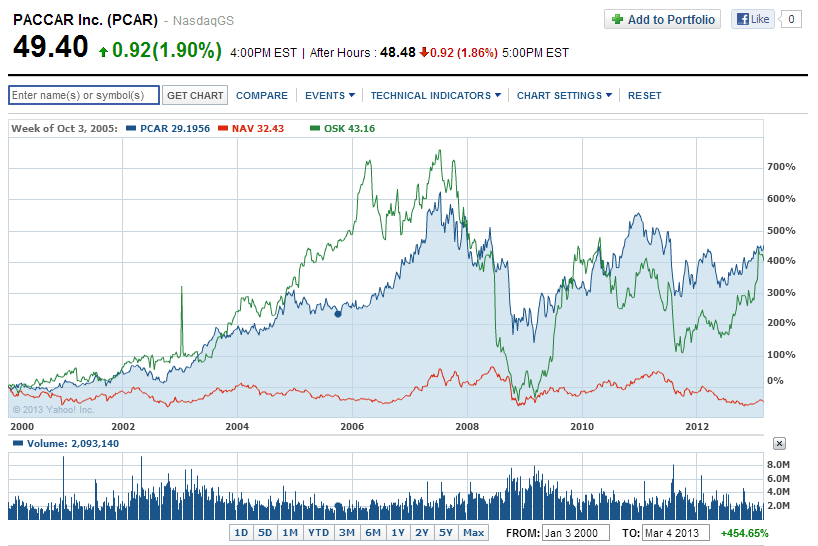The width and height of the screenshot is (818, 546).
Task: Select the YTD time range
Action: click(x=318, y=532)
